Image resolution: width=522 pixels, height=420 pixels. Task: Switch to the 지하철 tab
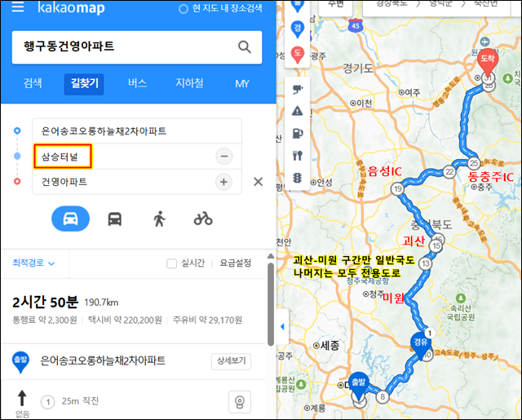pyautogui.click(x=189, y=83)
